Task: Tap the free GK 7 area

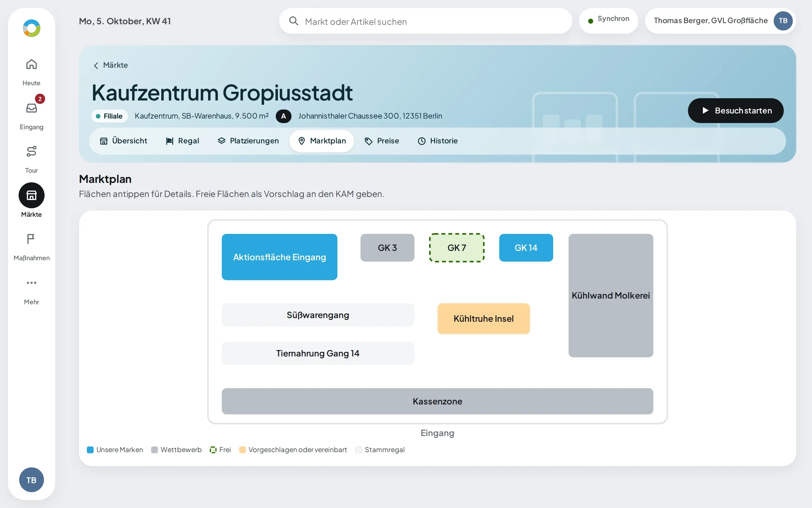Action: (457, 248)
